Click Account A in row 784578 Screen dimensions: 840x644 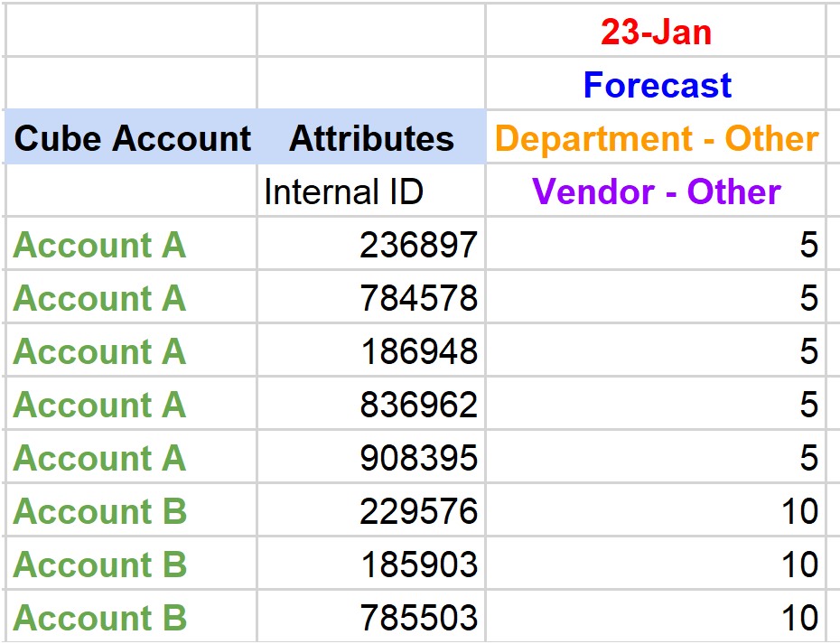click(131, 297)
